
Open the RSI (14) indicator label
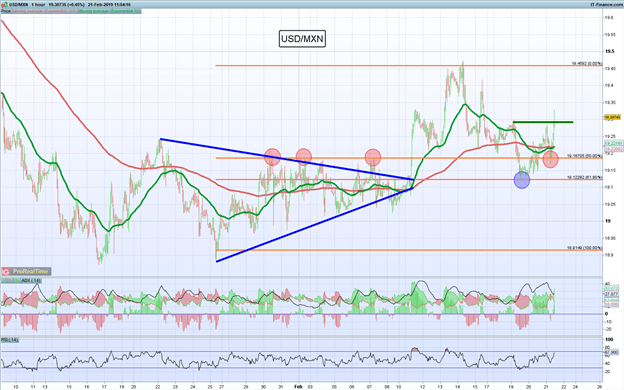pyautogui.click(x=10, y=340)
